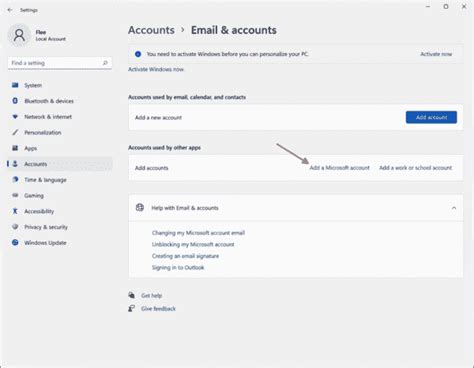Image resolution: width=474 pixels, height=368 pixels.
Task: Click the Accessibility figure icon
Action: pyautogui.click(x=15, y=211)
